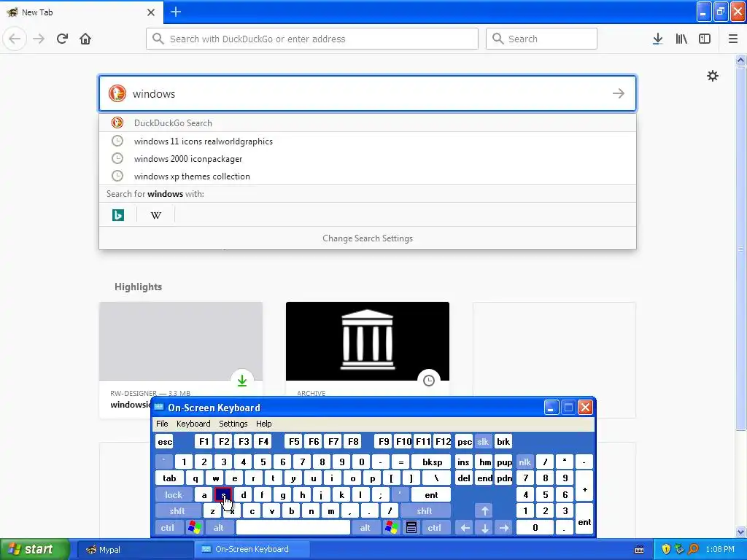Toggle the right ctrl key
The image size is (747, 560).
click(434, 527)
